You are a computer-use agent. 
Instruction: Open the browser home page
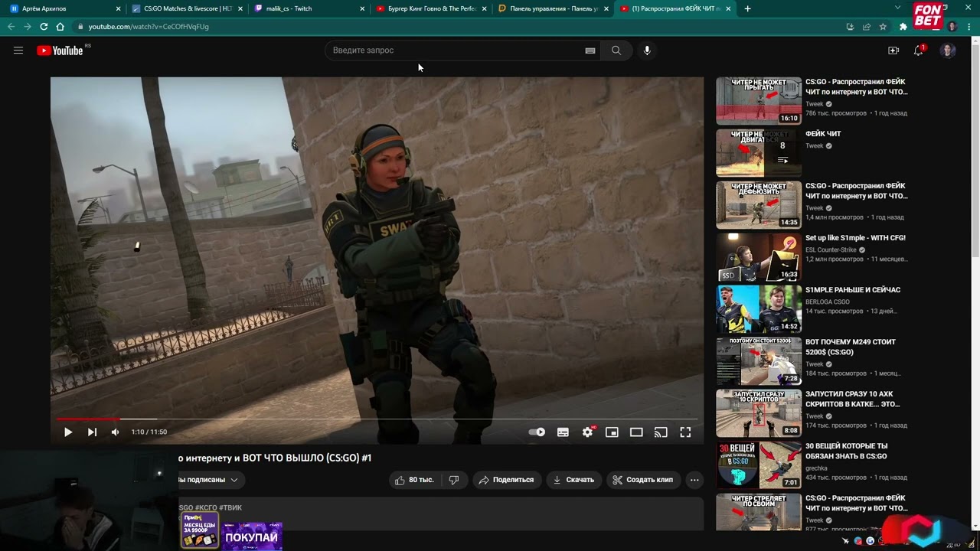click(x=60, y=26)
